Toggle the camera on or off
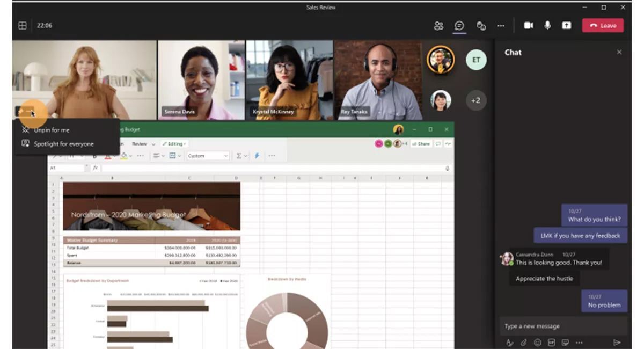 [x=529, y=26]
